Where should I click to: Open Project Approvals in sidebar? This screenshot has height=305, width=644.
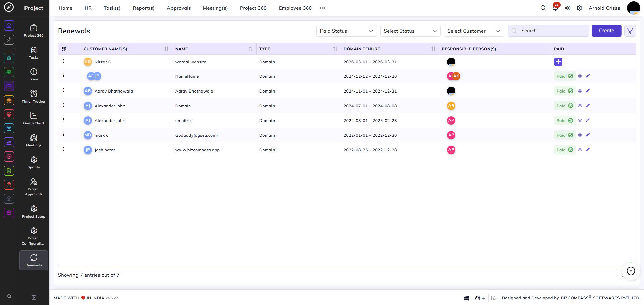point(34,187)
